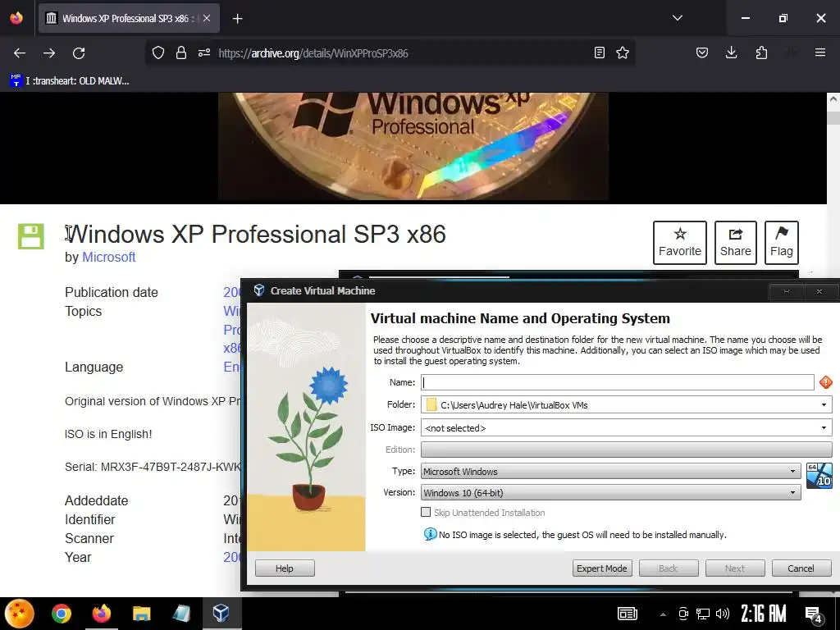
Task: Toggle Skip Unattended Installation checkbox
Action: tap(426, 512)
